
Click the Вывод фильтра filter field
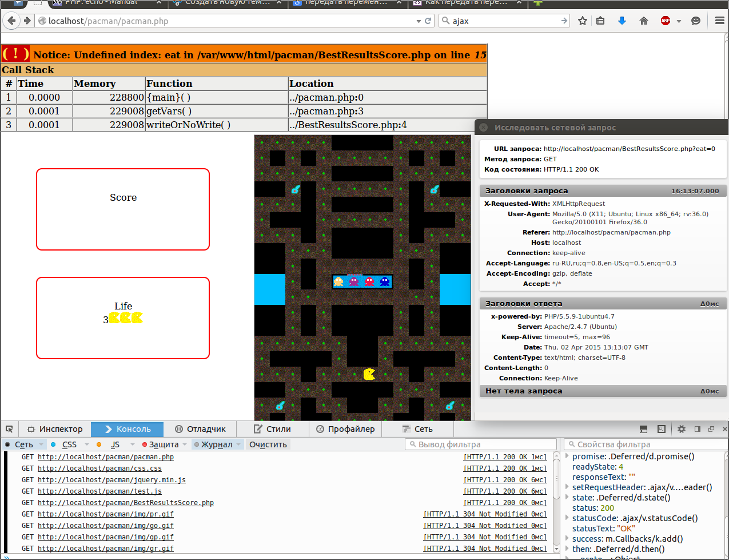click(x=481, y=444)
